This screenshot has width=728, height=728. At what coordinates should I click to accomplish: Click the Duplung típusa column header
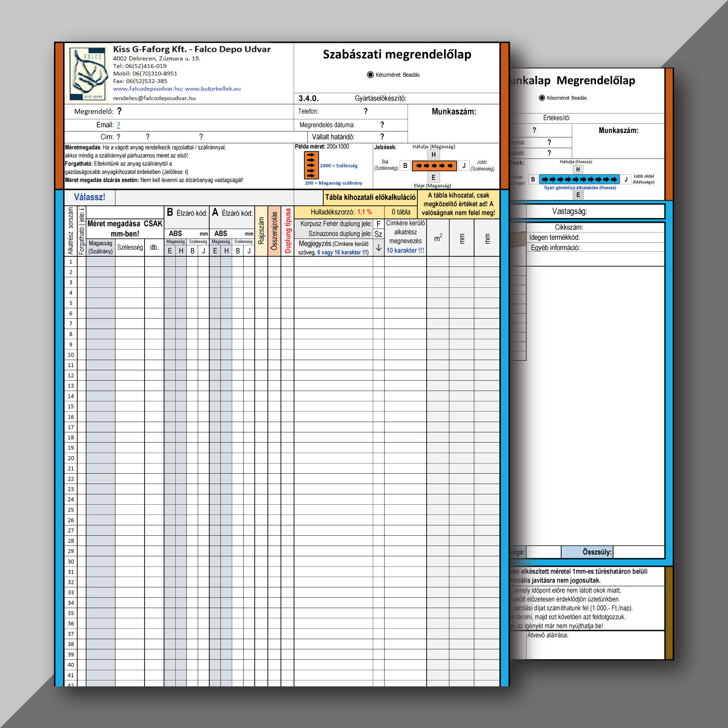click(x=287, y=231)
